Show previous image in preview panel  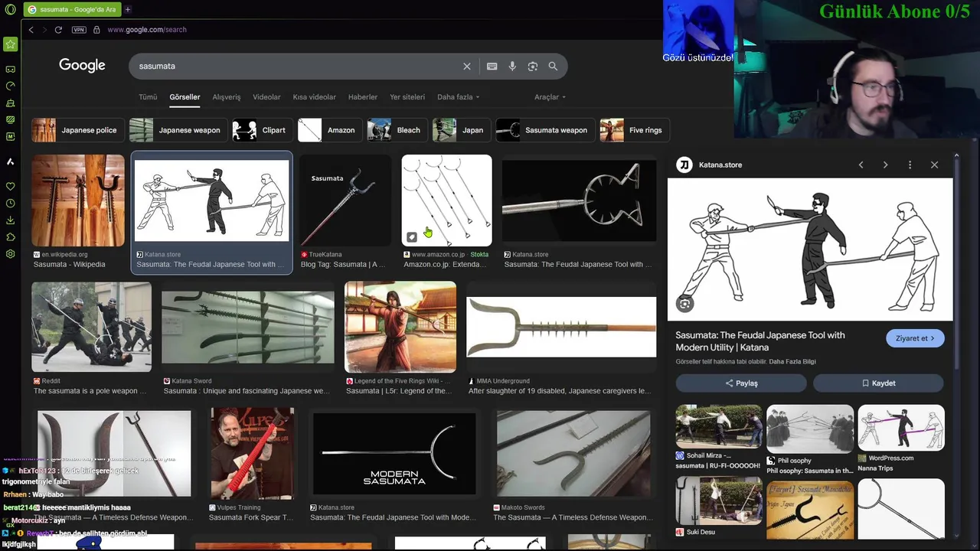(x=861, y=165)
